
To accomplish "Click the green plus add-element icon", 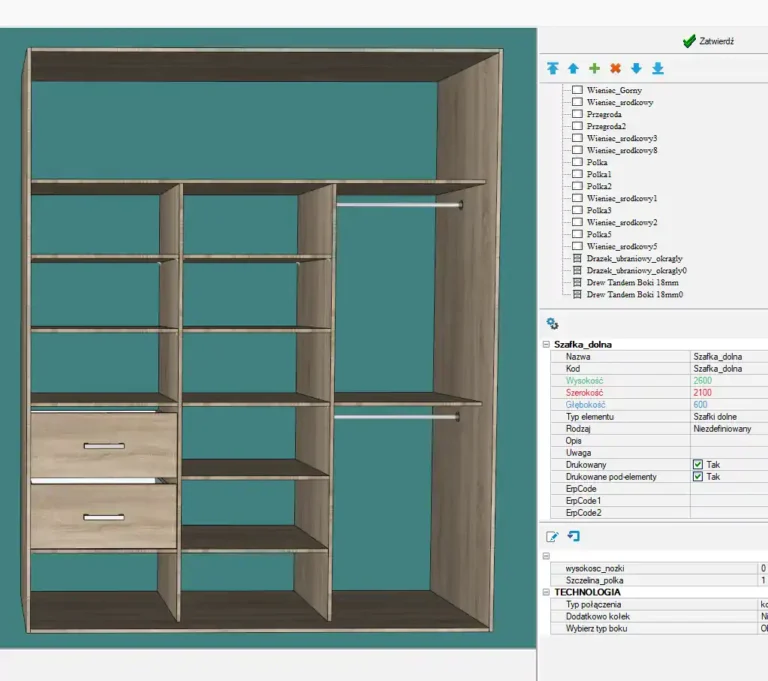I will point(594,68).
